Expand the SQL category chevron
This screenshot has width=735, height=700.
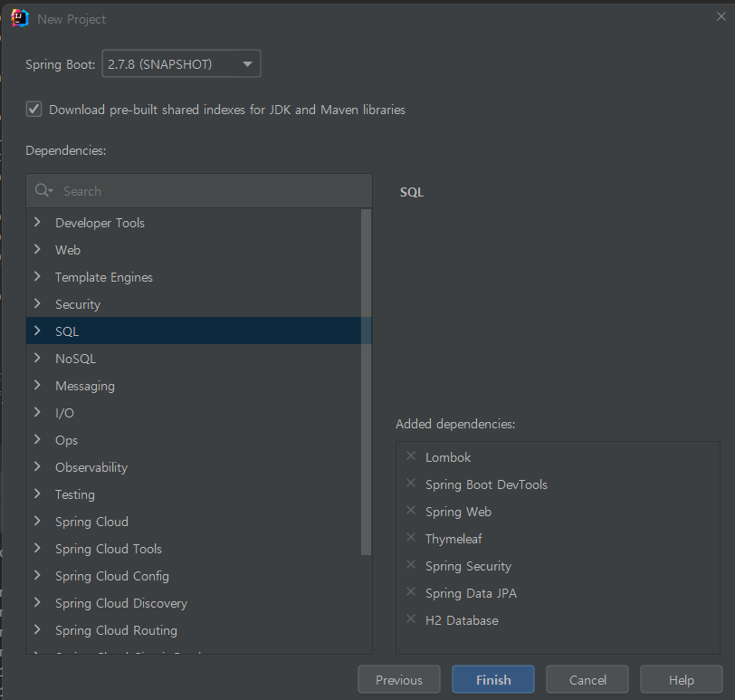[37, 331]
